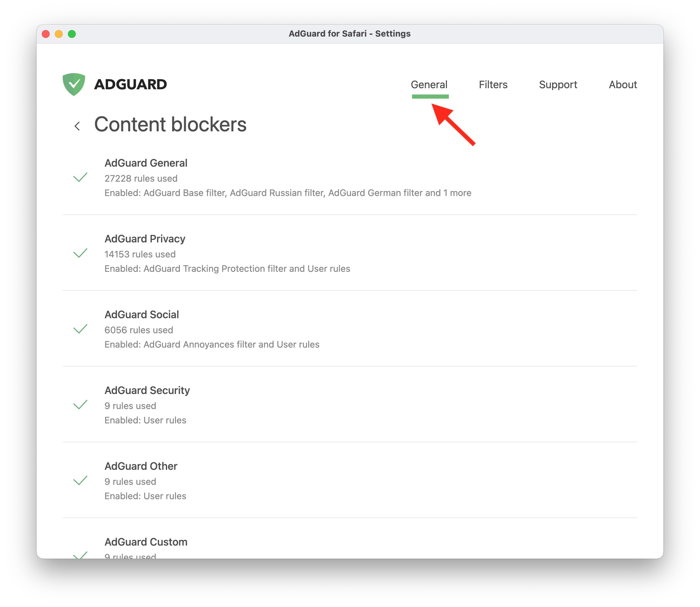Switch to the Filters tab
The image size is (700, 607).
tap(493, 85)
